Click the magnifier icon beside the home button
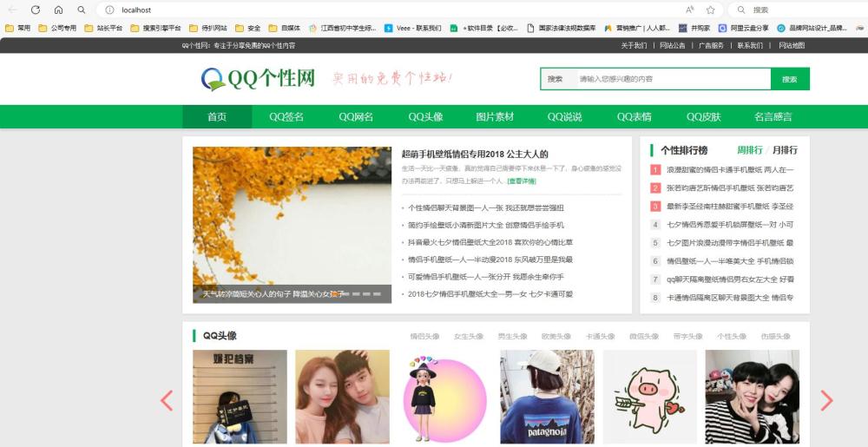 pos(82,10)
